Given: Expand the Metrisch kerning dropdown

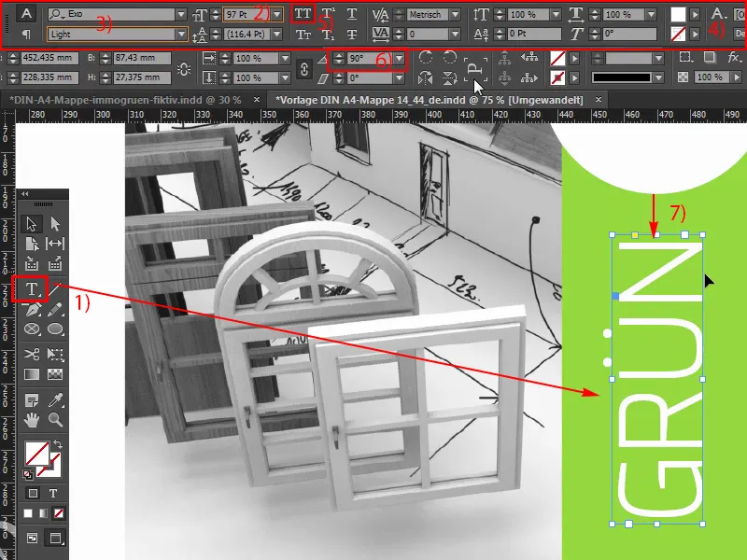Looking at the screenshot, I should click(455, 14).
